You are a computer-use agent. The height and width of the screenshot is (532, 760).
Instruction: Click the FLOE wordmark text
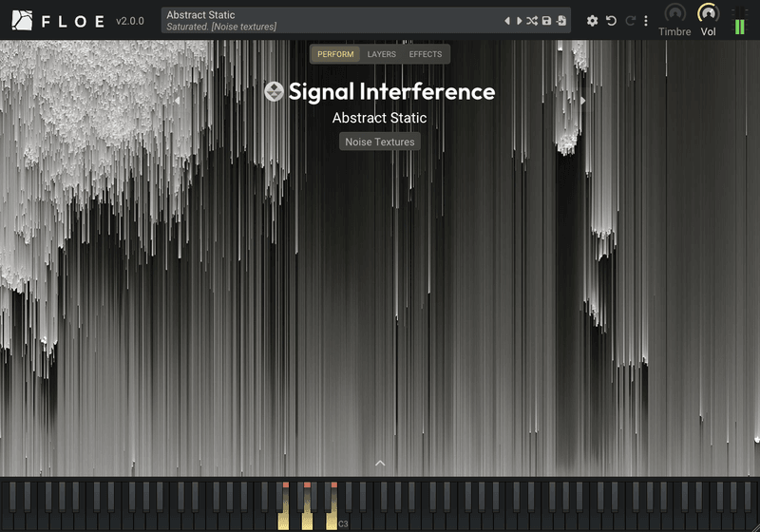tap(73, 21)
